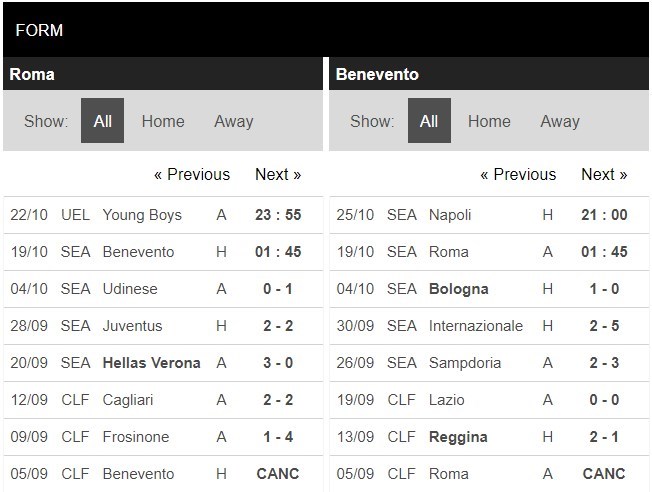Viewport: 652px width, 492px height.
Task: Switch Roma form to Home matches
Action: (x=163, y=121)
